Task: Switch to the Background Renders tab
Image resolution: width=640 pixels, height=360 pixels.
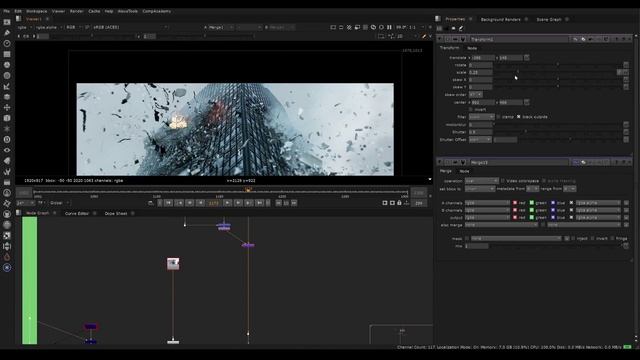Action: (x=500, y=19)
